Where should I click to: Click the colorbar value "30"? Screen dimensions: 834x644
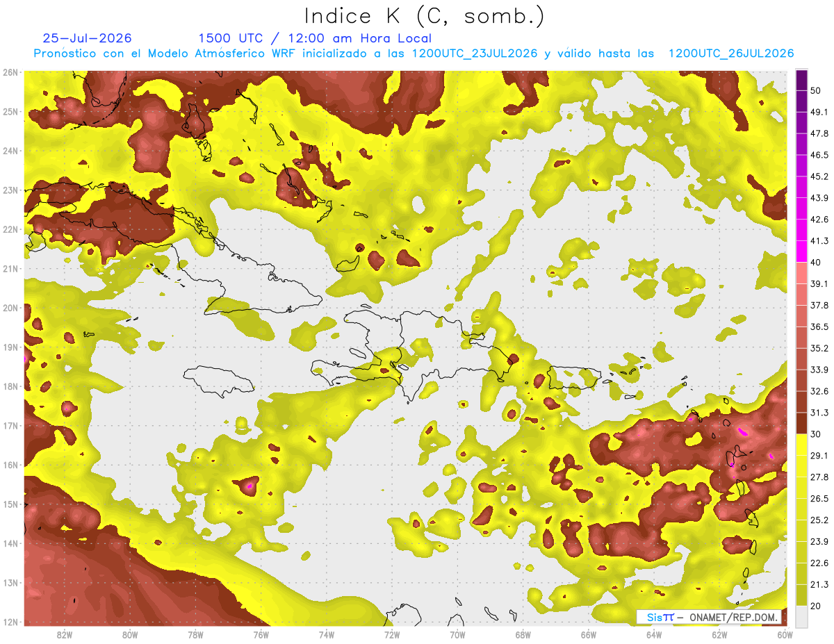816,434
